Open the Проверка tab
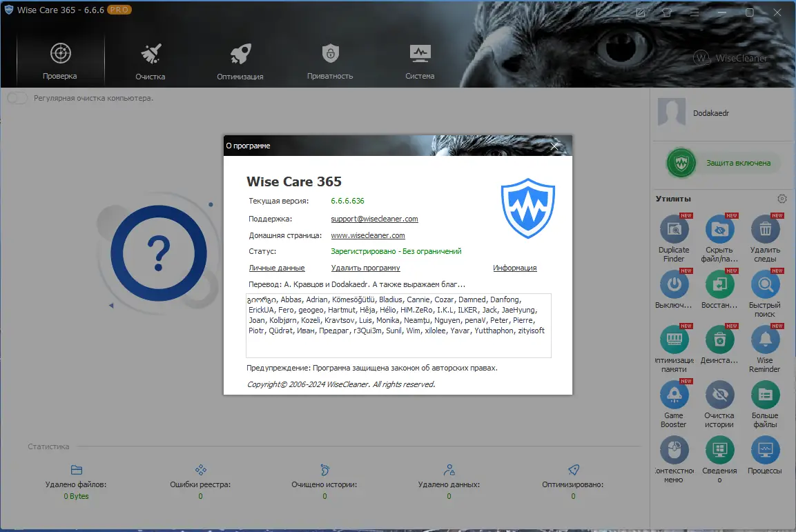796x532 pixels. tap(60, 61)
